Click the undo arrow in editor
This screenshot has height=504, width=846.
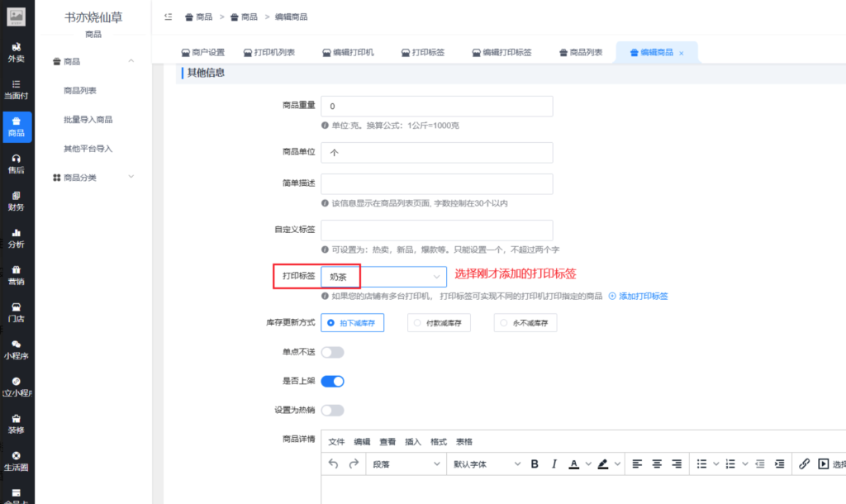pos(334,464)
